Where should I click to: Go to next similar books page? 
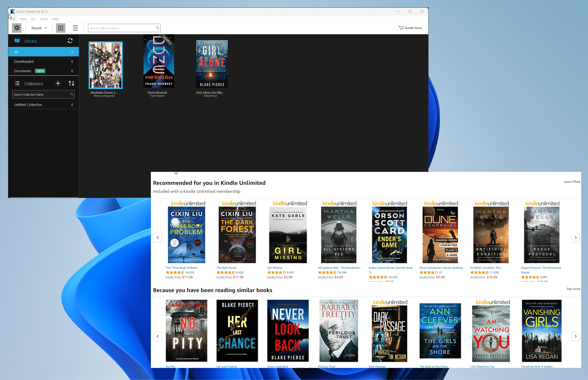click(x=576, y=336)
